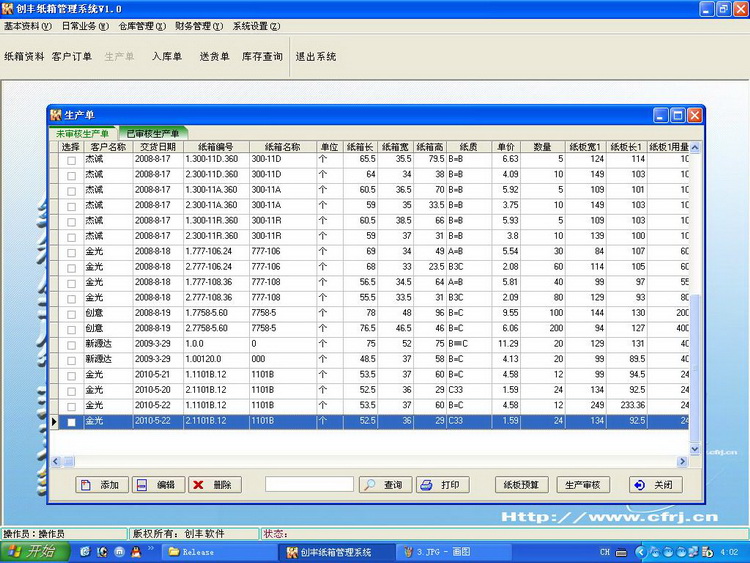Click the search text field beside 查询
Image resolution: width=750 pixels, height=563 pixels.
click(309, 485)
